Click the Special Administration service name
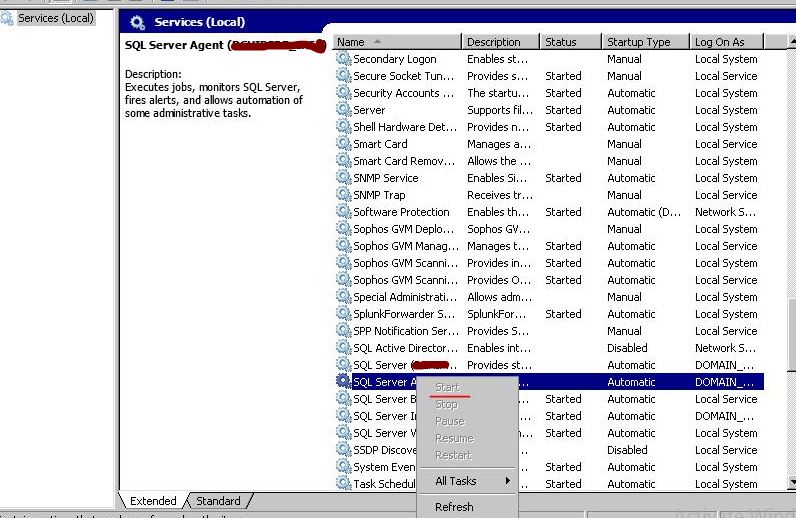796x518 pixels. (x=405, y=297)
